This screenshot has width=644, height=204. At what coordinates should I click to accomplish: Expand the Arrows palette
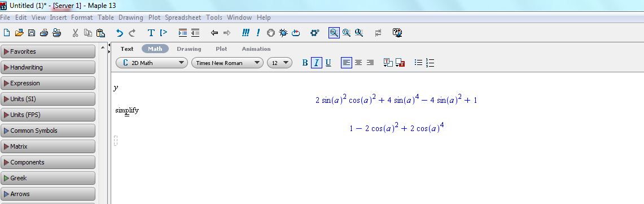(x=48, y=194)
